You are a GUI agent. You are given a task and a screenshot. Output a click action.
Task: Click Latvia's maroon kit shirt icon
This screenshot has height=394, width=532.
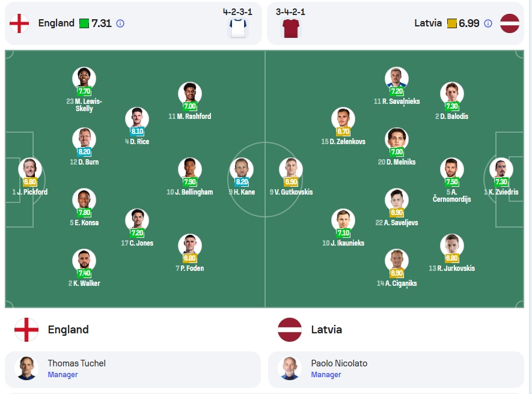[x=291, y=28]
